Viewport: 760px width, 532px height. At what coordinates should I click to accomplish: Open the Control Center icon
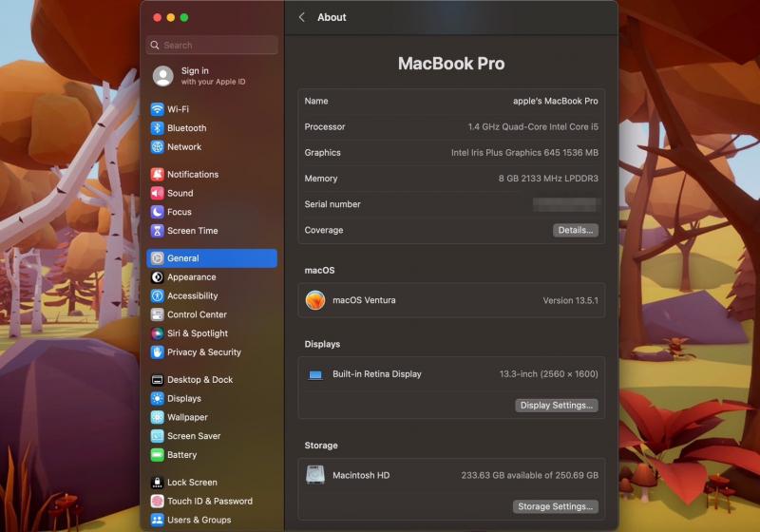pyautogui.click(x=157, y=314)
